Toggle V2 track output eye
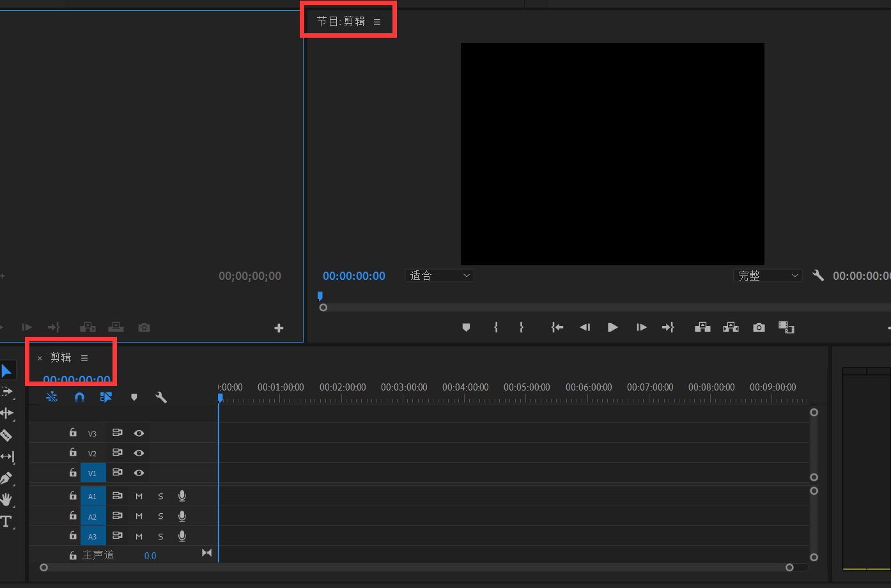The image size is (891, 588). tap(139, 453)
